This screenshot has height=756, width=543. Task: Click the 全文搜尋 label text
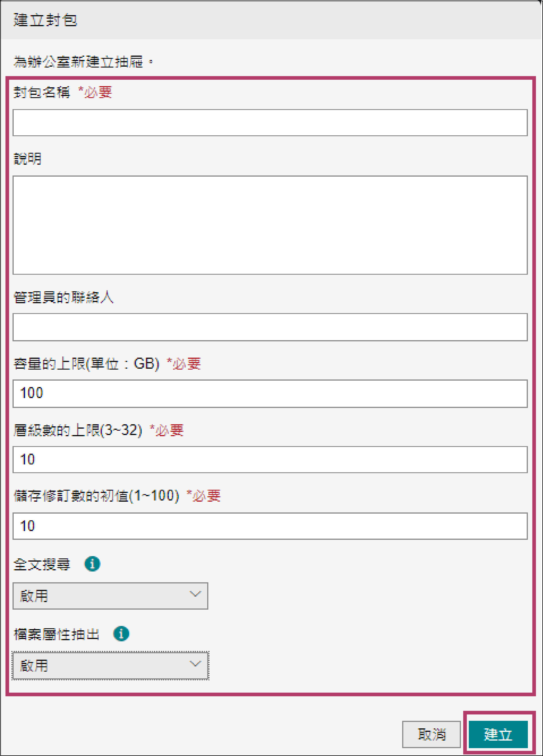coord(42,564)
